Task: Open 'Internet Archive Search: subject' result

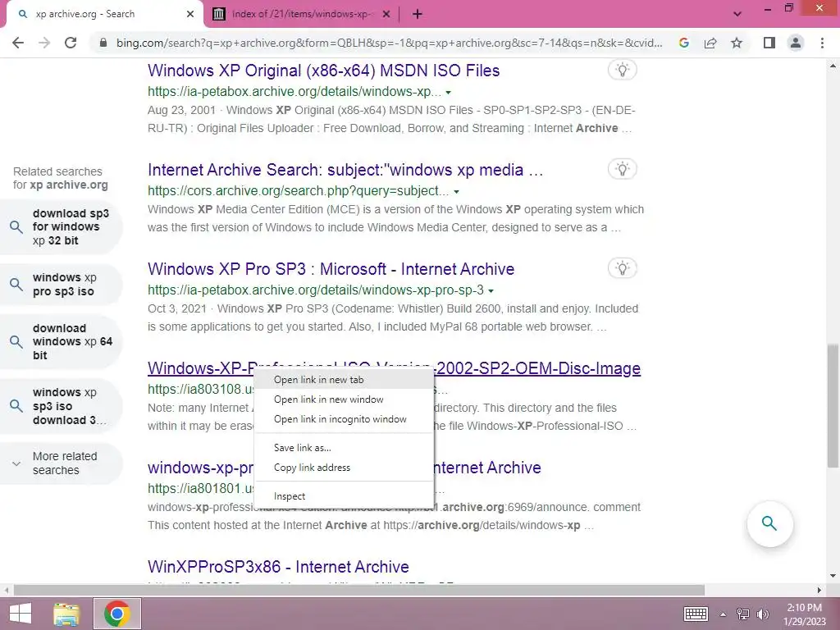Action: 345,170
